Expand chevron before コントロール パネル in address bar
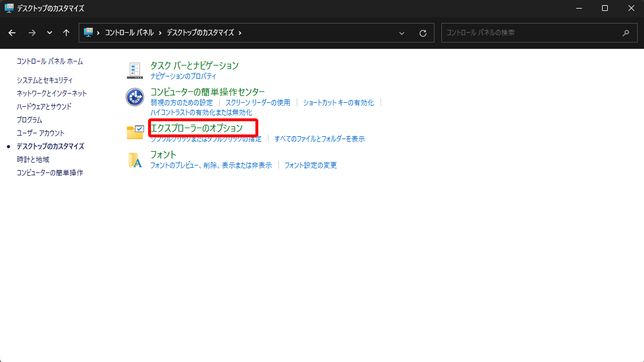 coord(98,33)
